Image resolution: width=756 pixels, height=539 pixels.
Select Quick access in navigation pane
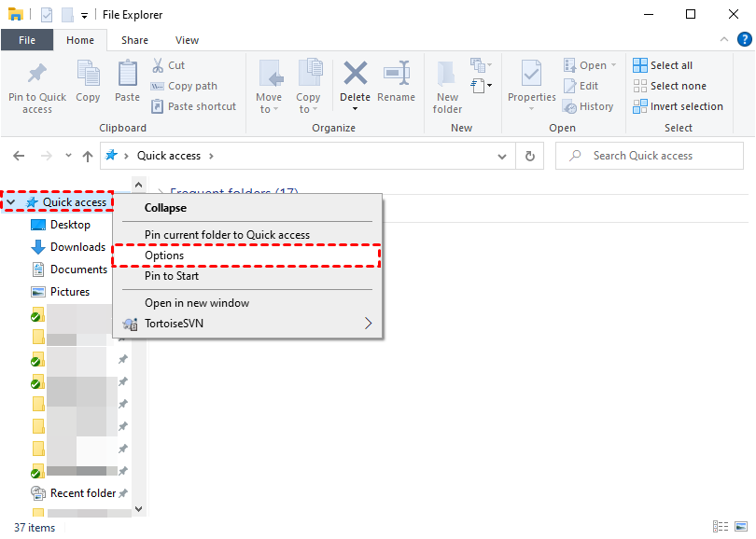click(x=75, y=201)
